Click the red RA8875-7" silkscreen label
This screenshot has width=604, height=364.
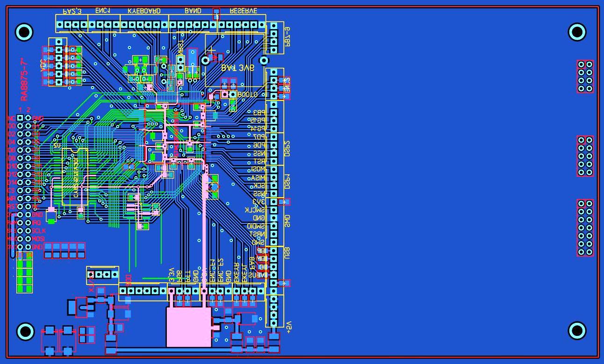coord(24,79)
